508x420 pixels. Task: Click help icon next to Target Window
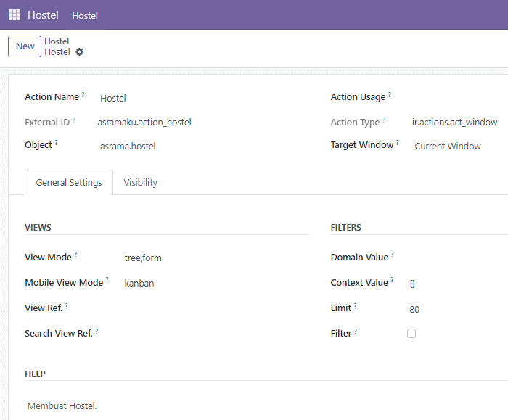click(x=398, y=142)
